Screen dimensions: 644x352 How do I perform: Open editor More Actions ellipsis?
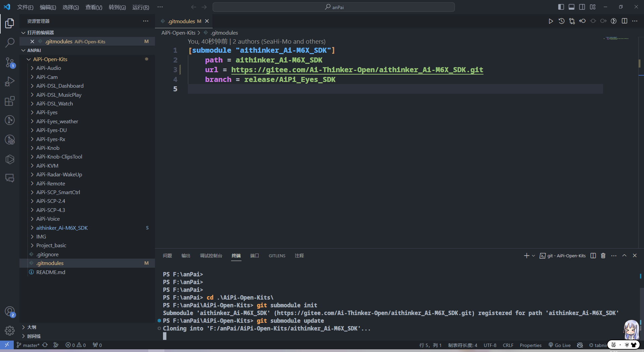tap(635, 21)
